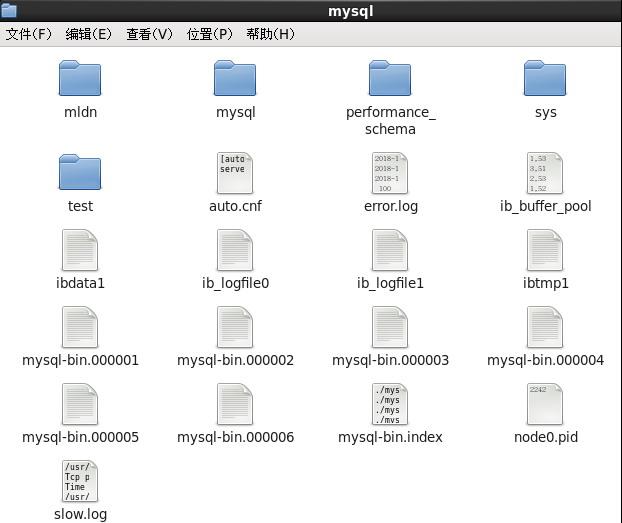This screenshot has height=523, width=622.
Task: Click the 'error.log' file name label
Action: click(x=391, y=206)
